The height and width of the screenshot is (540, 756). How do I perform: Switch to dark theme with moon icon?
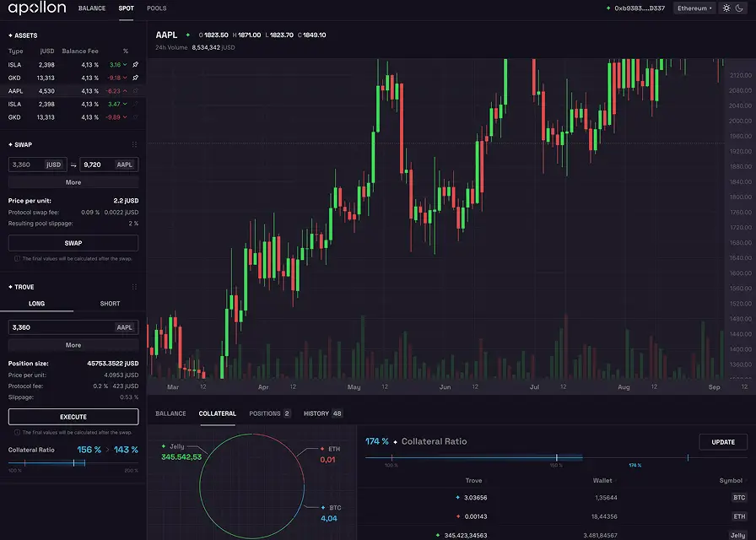coord(739,8)
